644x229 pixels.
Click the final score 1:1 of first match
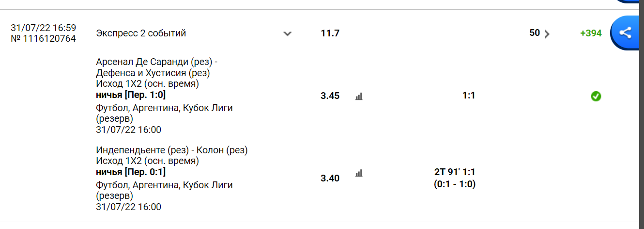pyautogui.click(x=469, y=95)
